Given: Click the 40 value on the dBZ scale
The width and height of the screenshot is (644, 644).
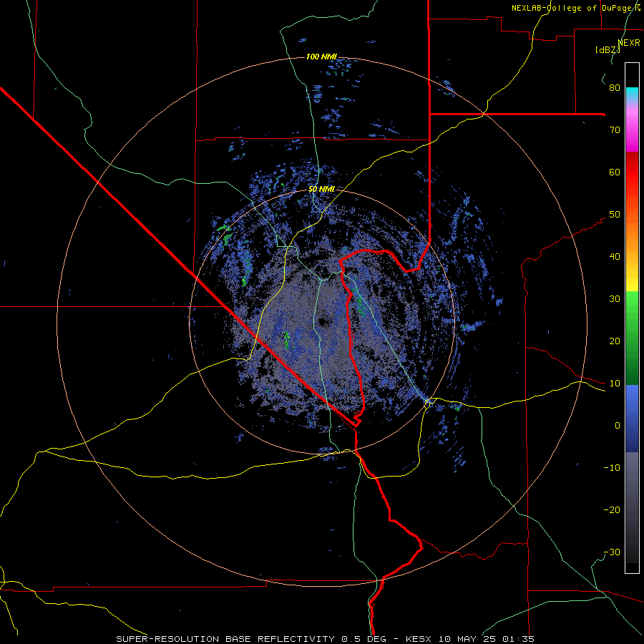Looking at the screenshot, I should (x=615, y=257).
